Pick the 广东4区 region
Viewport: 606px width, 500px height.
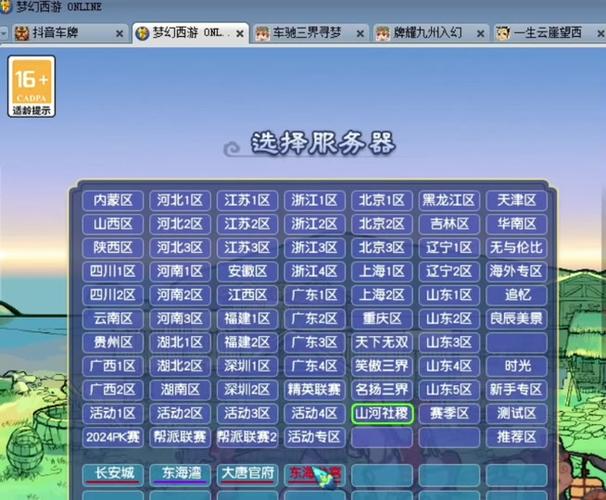click(x=315, y=366)
